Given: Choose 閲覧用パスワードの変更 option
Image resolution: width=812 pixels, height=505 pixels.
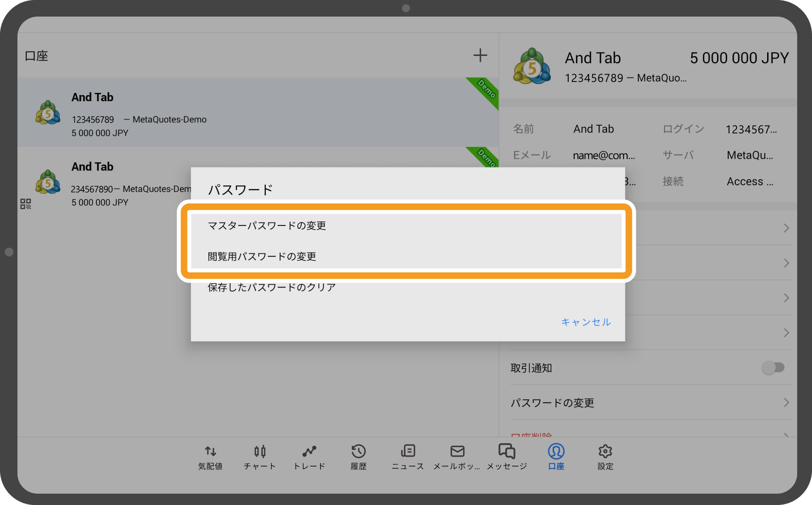Looking at the screenshot, I should coord(262,256).
